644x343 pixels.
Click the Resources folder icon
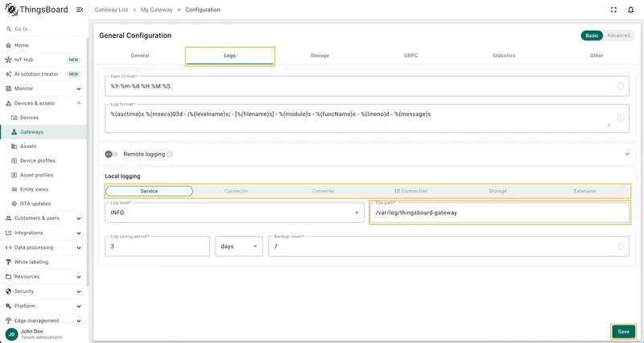tap(9, 277)
